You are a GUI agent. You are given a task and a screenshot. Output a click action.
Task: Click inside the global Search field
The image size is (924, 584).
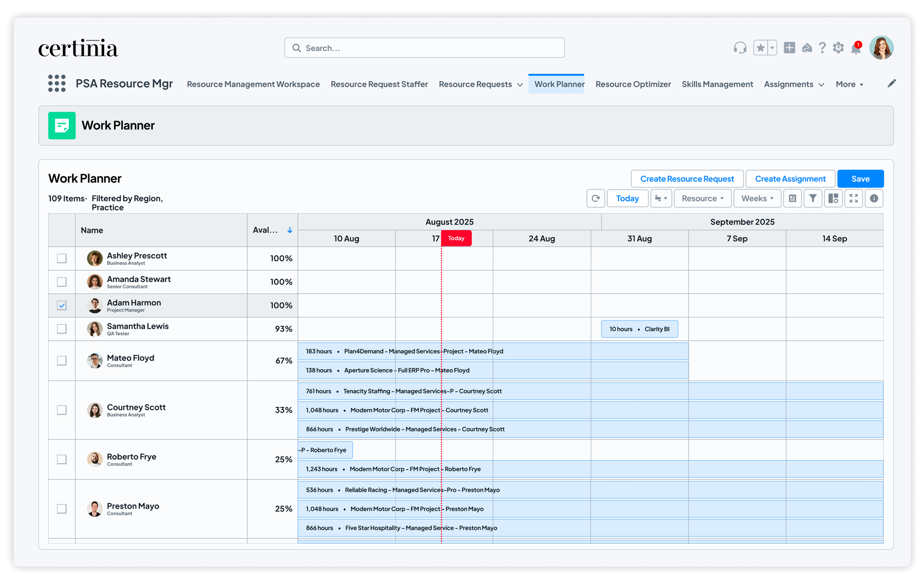tap(424, 47)
